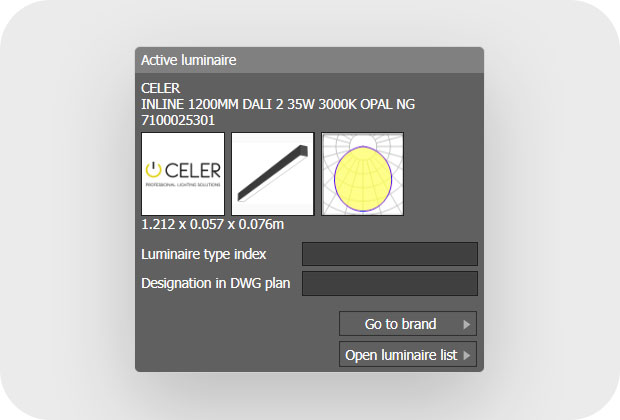Open the luminaire product image thumbnail
The image size is (620, 420).
272,173
